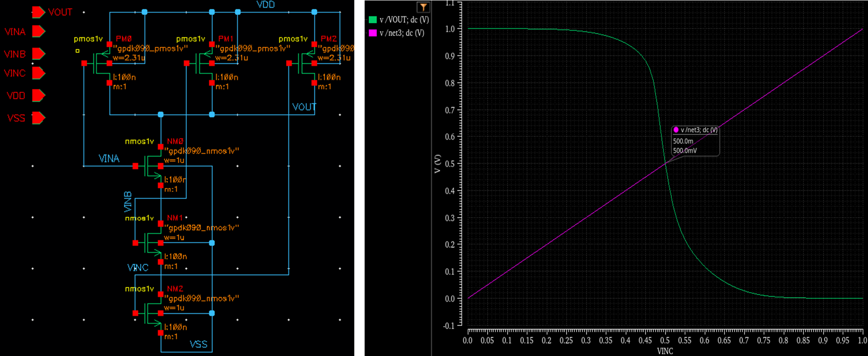Select the VINA pin arrow symbol
Image resolution: width=868 pixels, height=356 pixels.
click(x=39, y=31)
